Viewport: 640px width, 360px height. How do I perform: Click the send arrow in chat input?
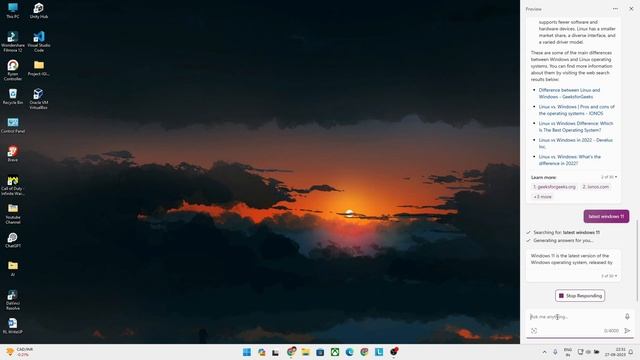[627, 331]
